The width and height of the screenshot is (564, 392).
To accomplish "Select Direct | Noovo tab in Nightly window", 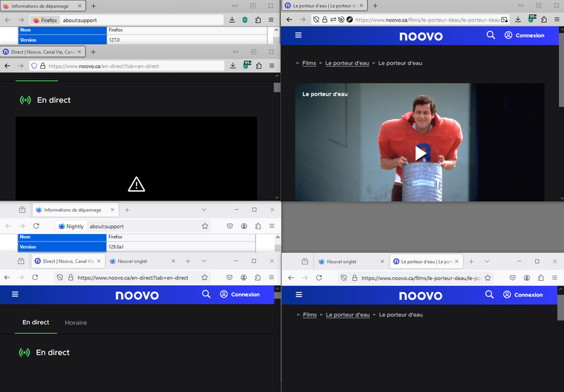I will [68, 261].
